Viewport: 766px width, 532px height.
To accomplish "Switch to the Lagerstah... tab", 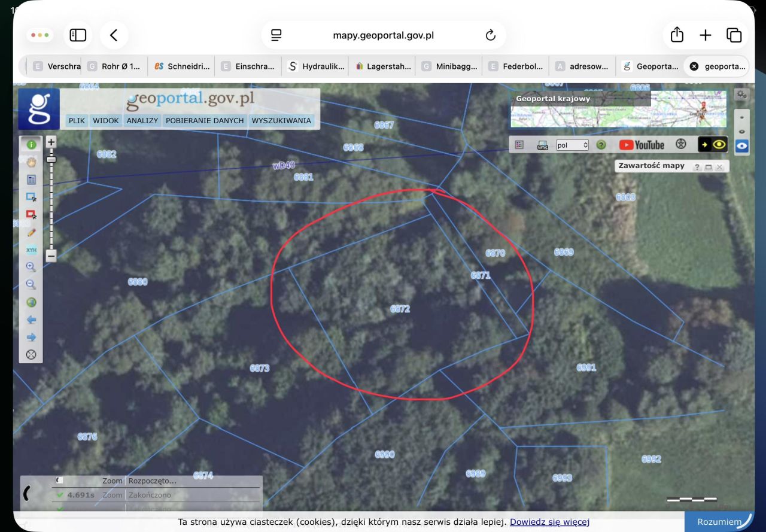I will click(382, 66).
